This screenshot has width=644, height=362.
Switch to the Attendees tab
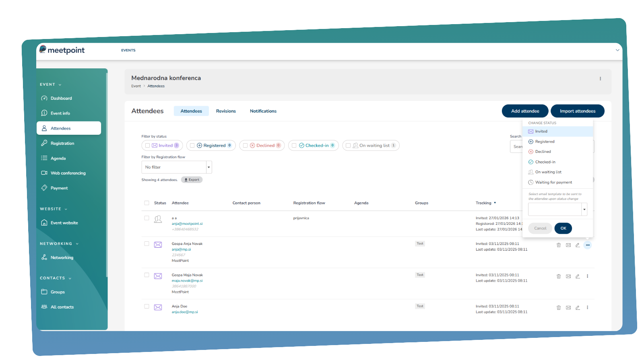(191, 111)
